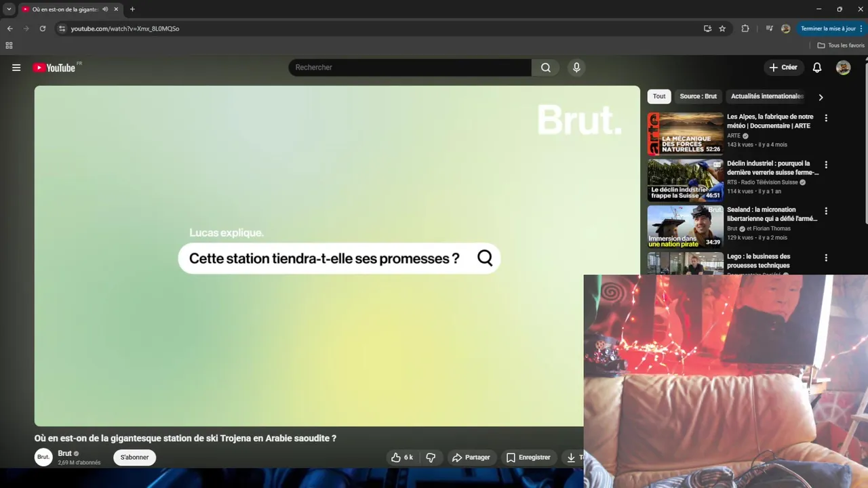The width and height of the screenshot is (868, 488).
Task: Close the YouTube tab
Action: point(117,9)
